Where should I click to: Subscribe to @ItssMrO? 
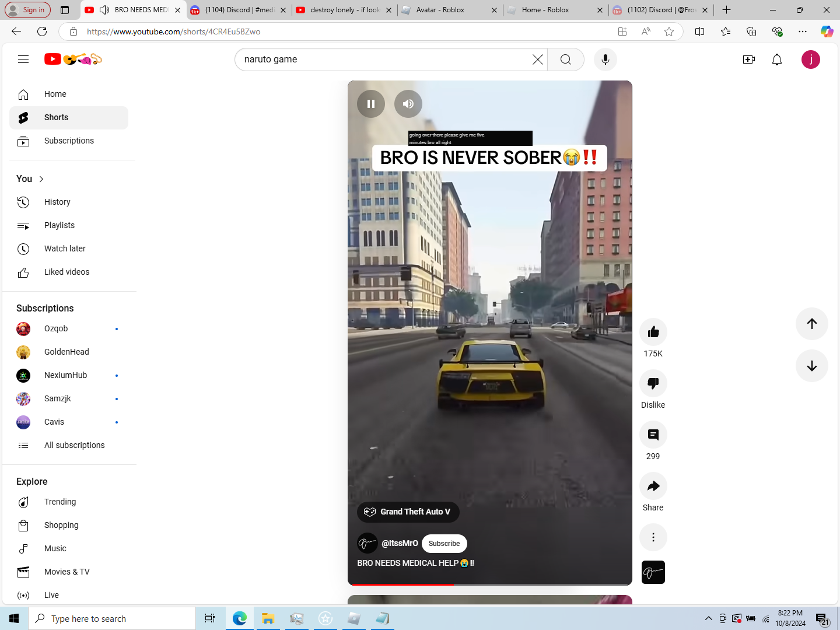point(444,543)
